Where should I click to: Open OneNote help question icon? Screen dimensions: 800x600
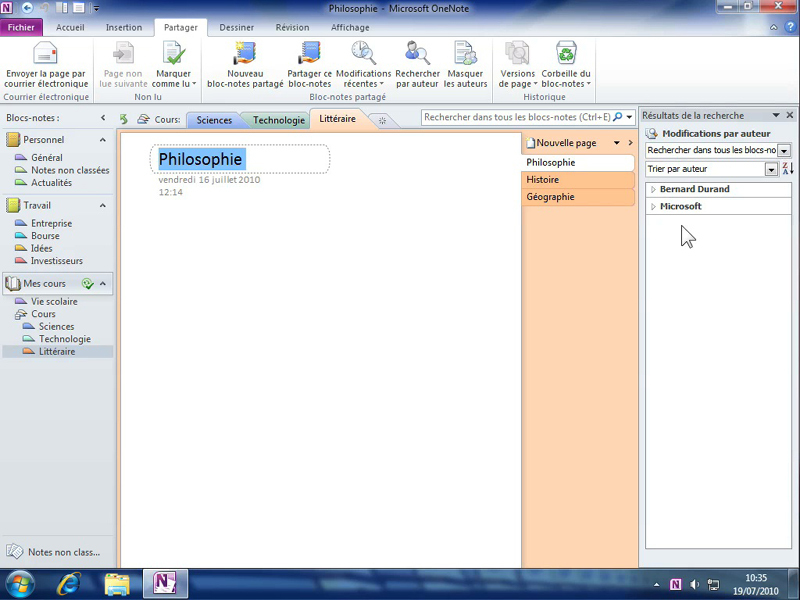[x=791, y=28]
